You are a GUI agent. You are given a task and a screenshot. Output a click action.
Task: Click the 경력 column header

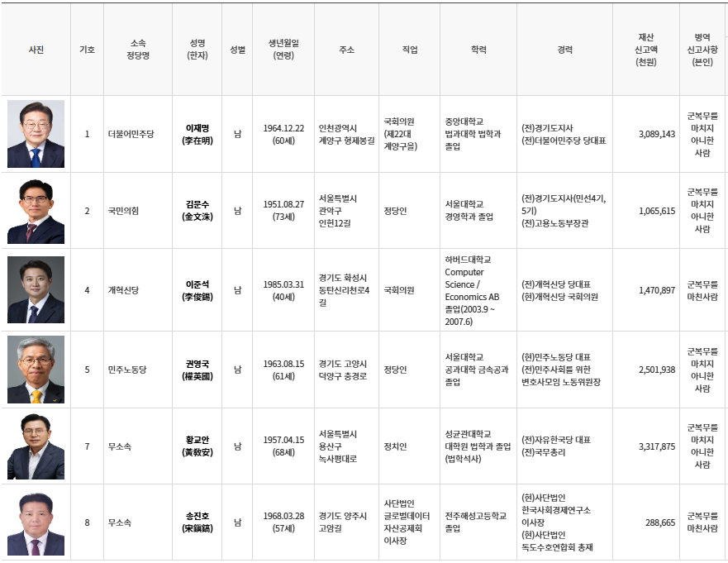(x=564, y=50)
